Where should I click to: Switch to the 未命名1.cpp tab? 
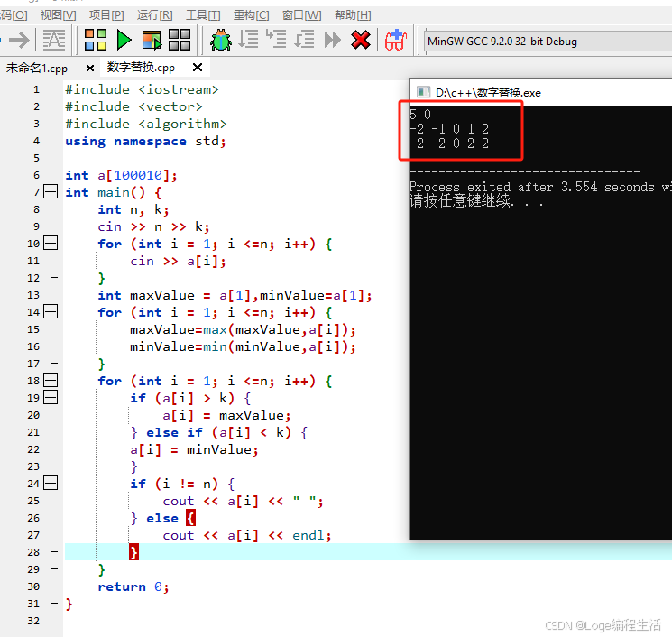click(37, 69)
